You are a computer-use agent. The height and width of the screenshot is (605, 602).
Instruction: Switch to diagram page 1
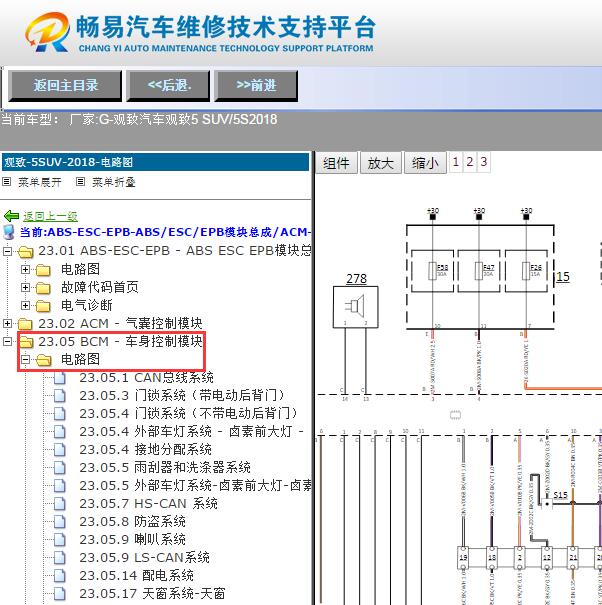pyautogui.click(x=455, y=162)
